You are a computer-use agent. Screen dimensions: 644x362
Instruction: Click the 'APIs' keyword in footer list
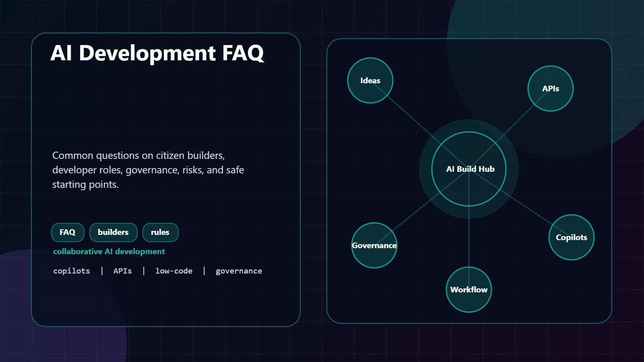click(x=123, y=271)
